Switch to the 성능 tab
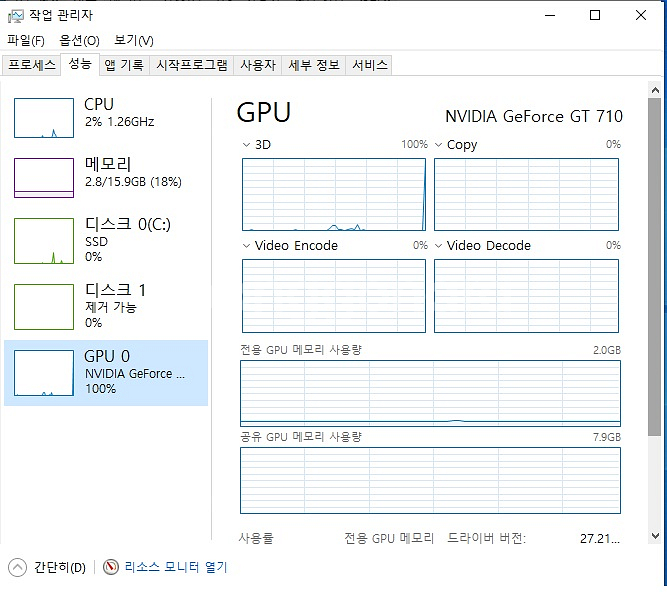 click(80, 64)
